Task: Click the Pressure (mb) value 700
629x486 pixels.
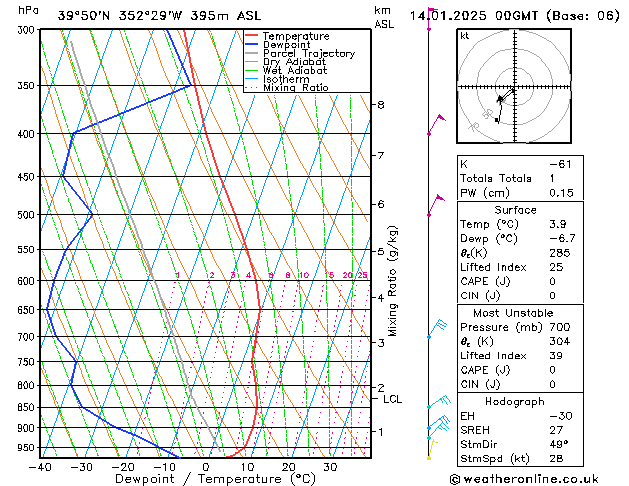Action: coord(560,327)
